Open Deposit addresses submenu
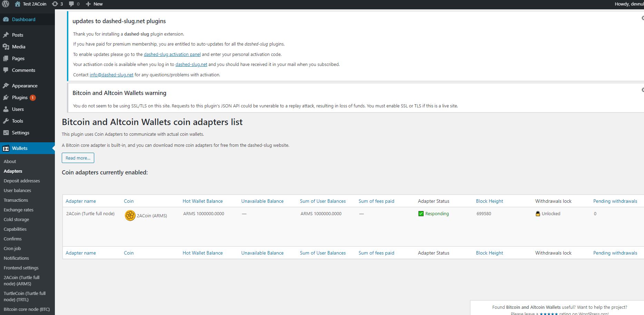 click(22, 181)
